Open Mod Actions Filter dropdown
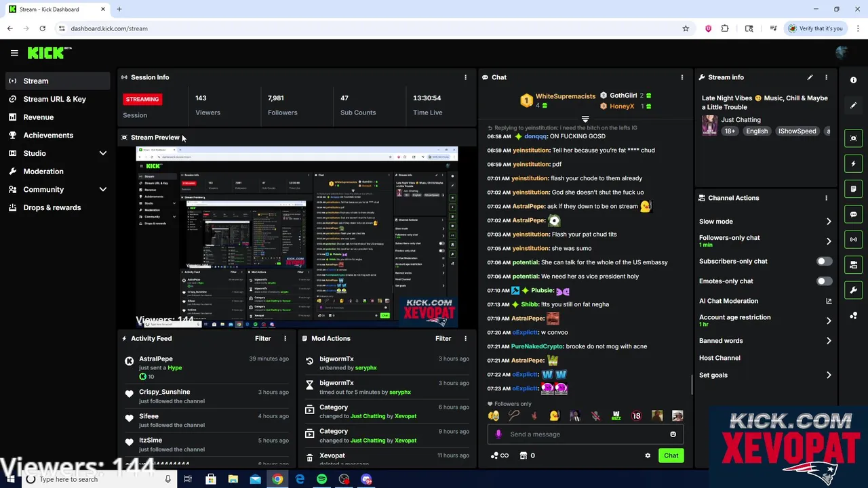The height and width of the screenshot is (488, 868). (443, 338)
